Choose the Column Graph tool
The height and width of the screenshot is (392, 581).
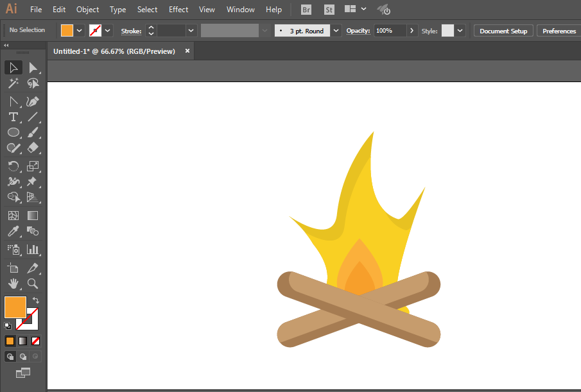tap(33, 250)
